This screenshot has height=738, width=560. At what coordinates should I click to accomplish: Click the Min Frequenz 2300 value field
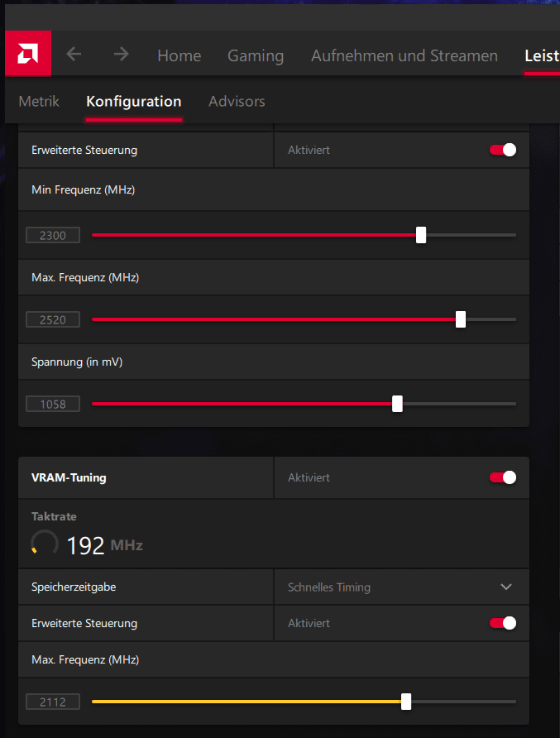coord(53,235)
